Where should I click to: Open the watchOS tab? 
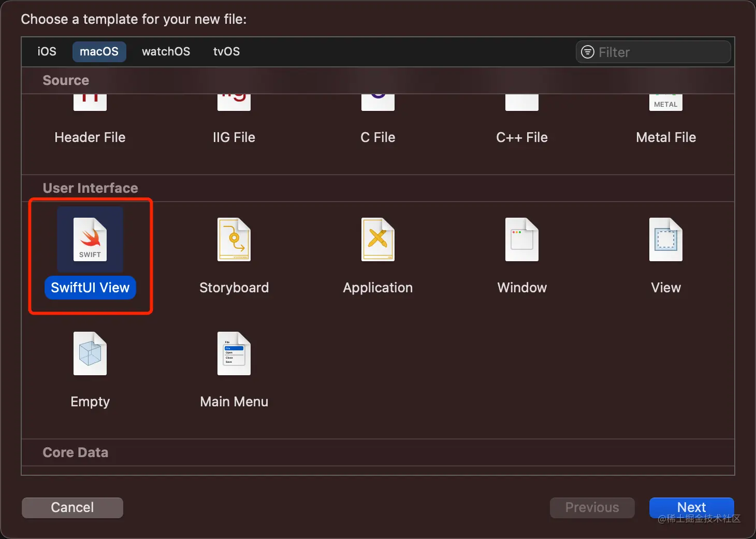click(x=166, y=52)
